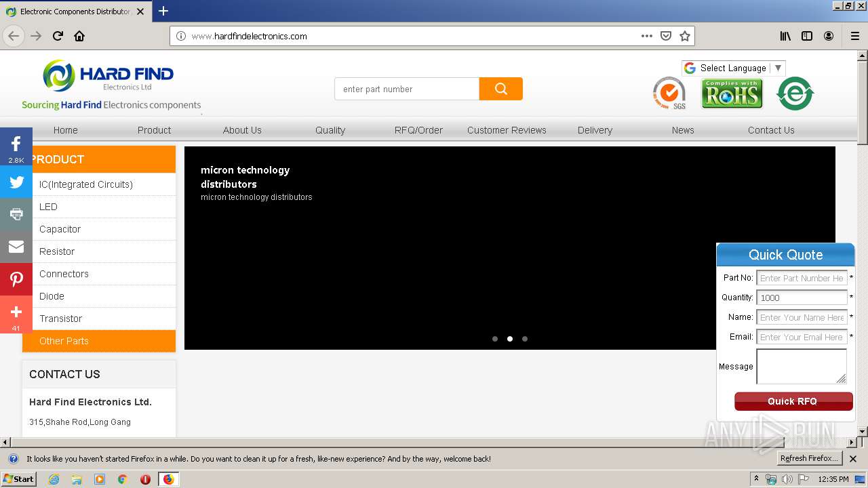Open the News menu item
The image size is (868, 488).
(x=683, y=130)
